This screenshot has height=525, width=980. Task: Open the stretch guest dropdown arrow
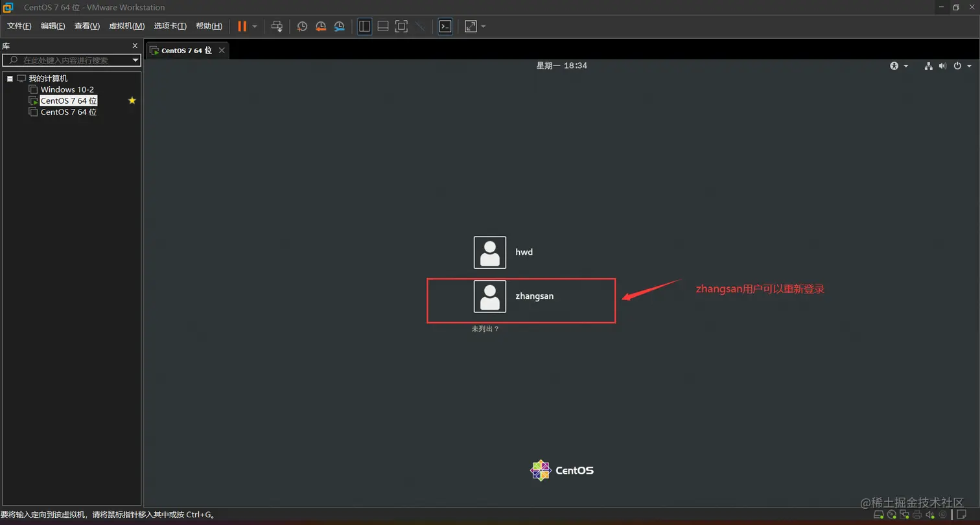click(x=484, y=27)
